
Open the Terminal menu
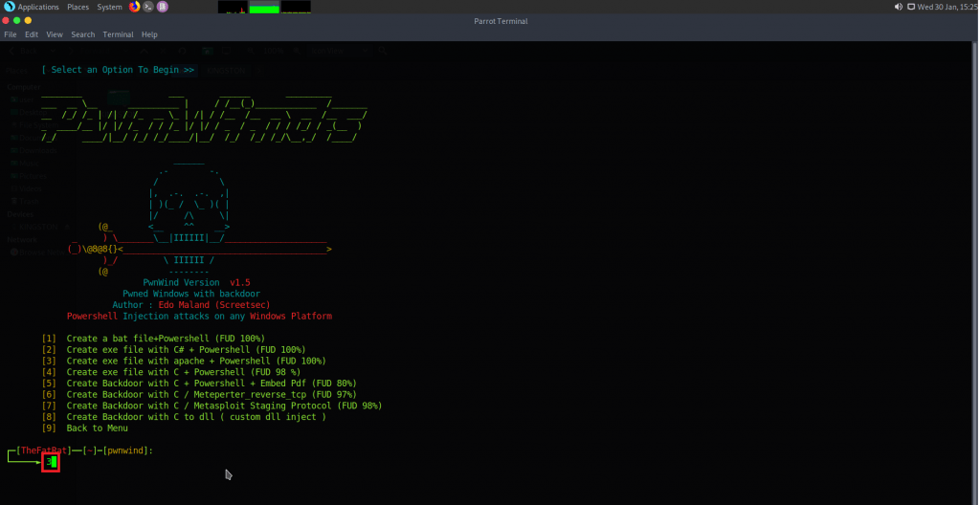coord(118,34)
